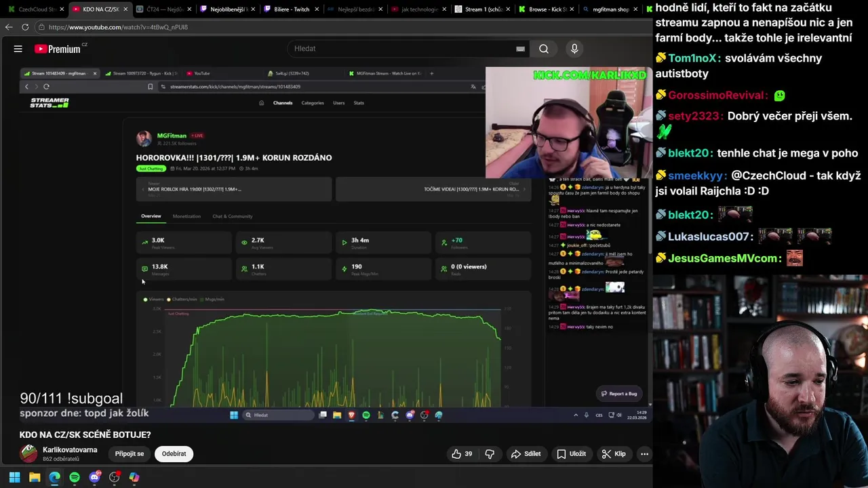Click Channels in the video's StreamerStats nav
Viewport: 868px width, 488px height.
(283, 103)
